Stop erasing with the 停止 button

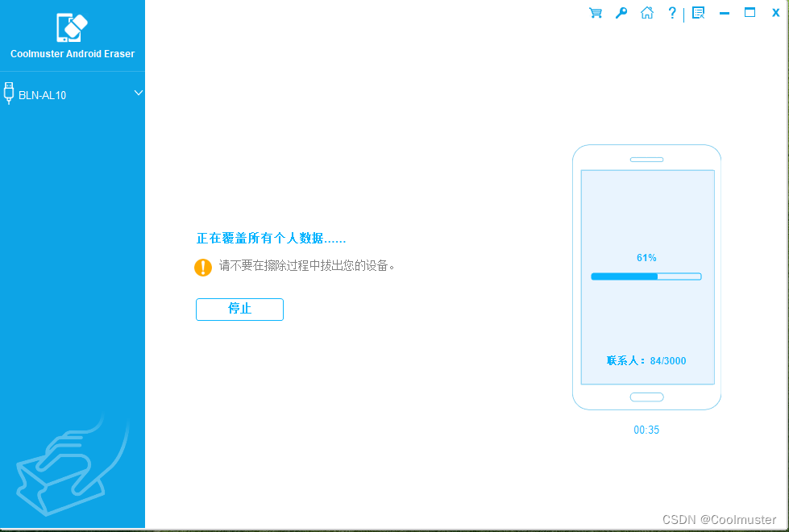239,309
